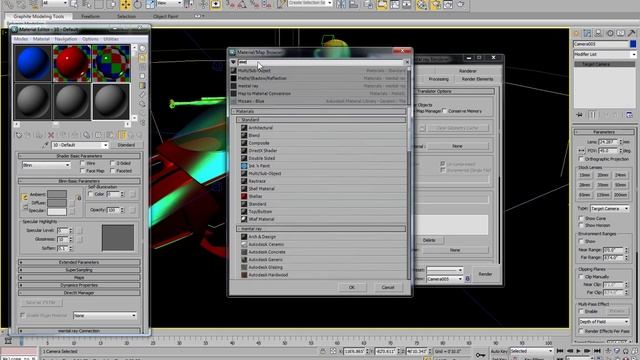Screen dimensions: 640x360
Task: Click the Select and Scale tool icon
Action: click(150, 4)
